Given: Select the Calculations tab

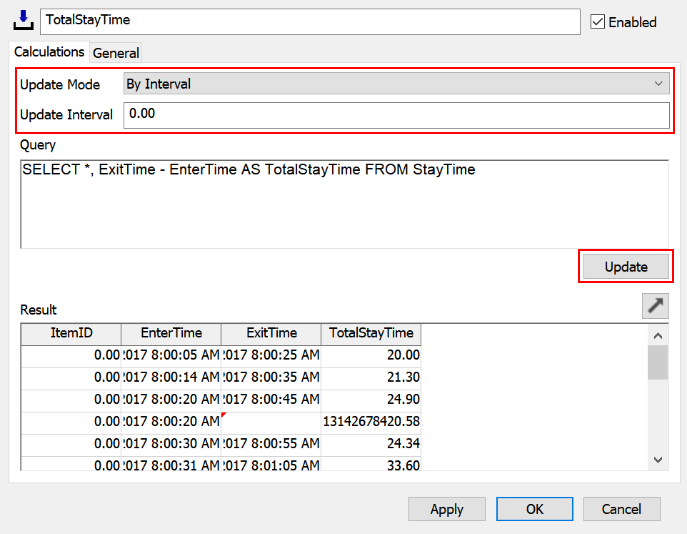Looking at the screenshot, I should 49,52.
